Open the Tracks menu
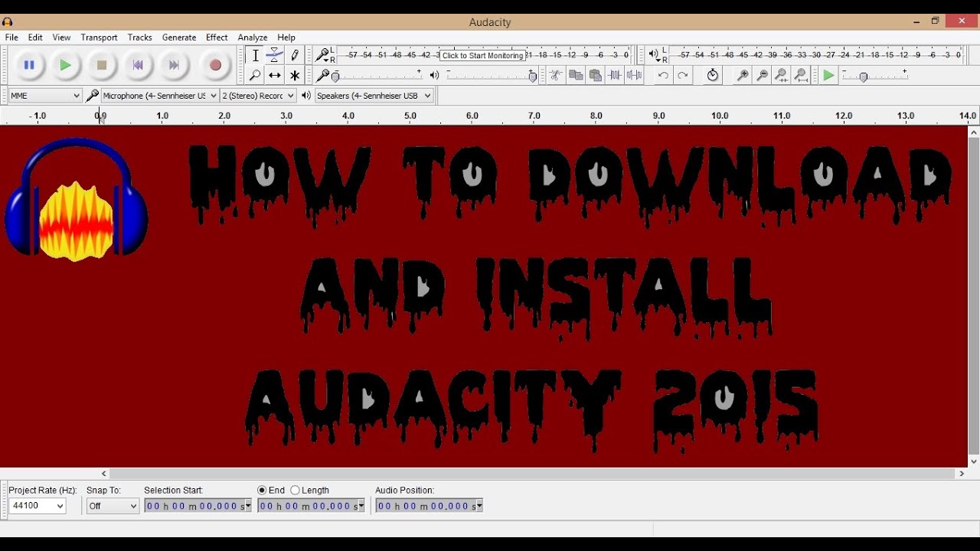Screen dimensions: 980x551 click(140, 37)
